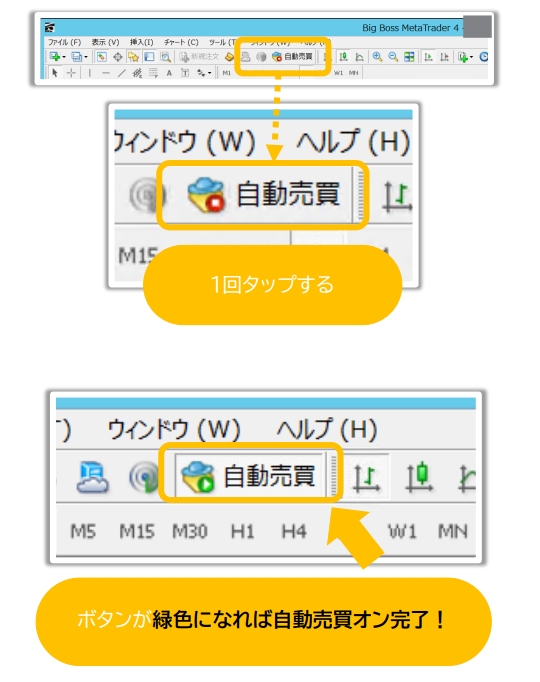This screenshot has height=682, width=540.
Task: Click the cloud server icon in bottom screenshot
Action: coord(93,477)
